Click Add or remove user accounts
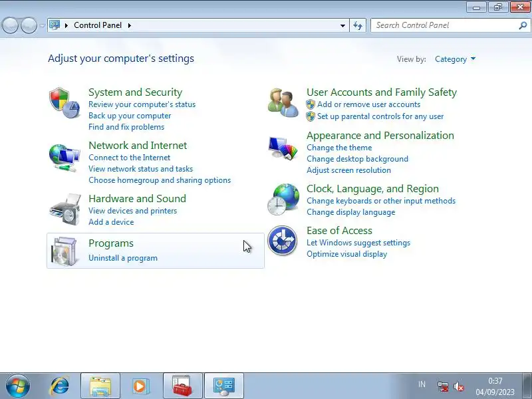This screenshot has height=399, width=532. (369, 104)
